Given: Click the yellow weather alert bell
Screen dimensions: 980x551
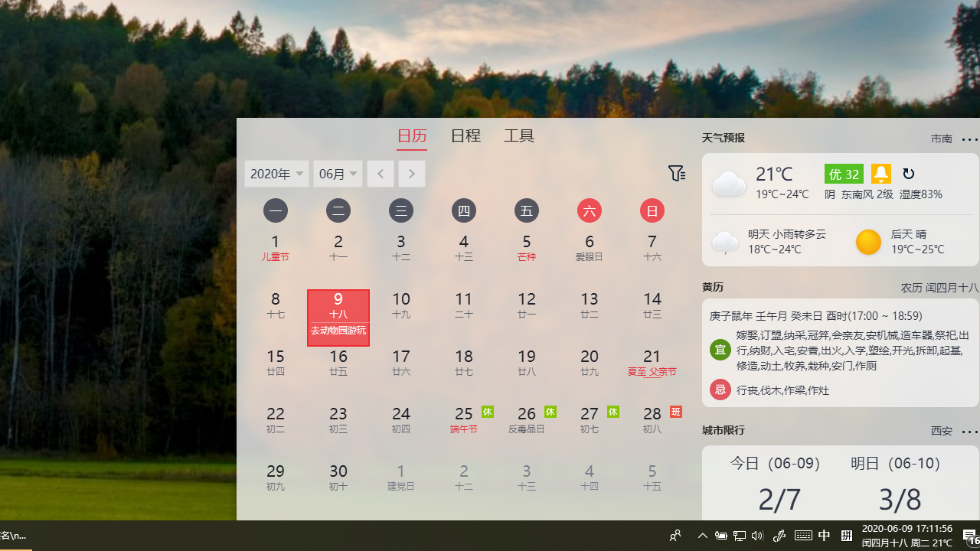Looking at the screenshot, I should 880,174.
